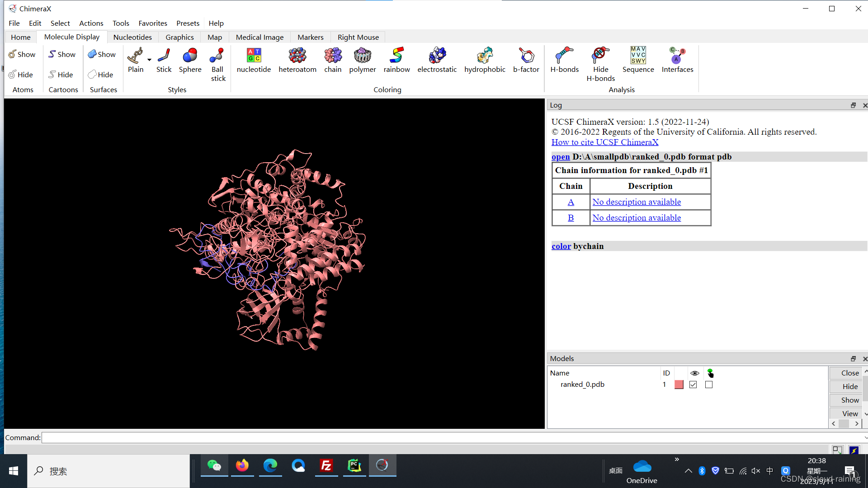Open the How to cite UCSF ChimeraX link
Screen dimensions: 868x488
point(604,142)
